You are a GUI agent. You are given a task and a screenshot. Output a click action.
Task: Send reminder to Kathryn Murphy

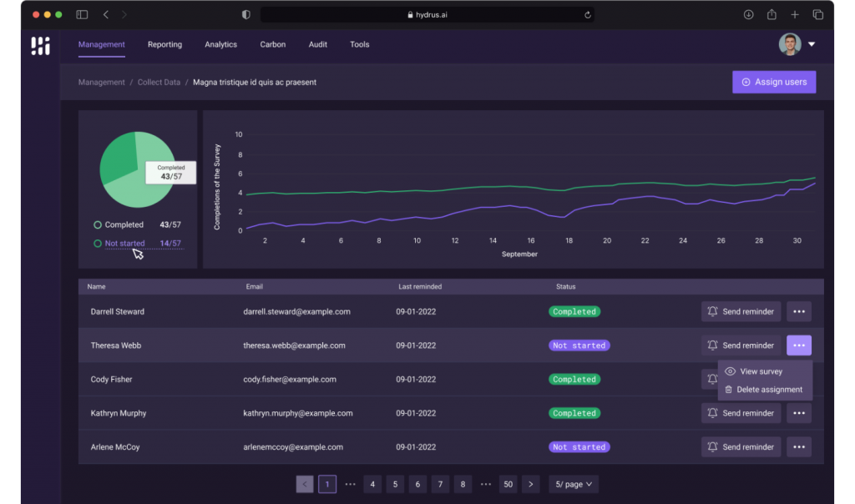[741, 413]
